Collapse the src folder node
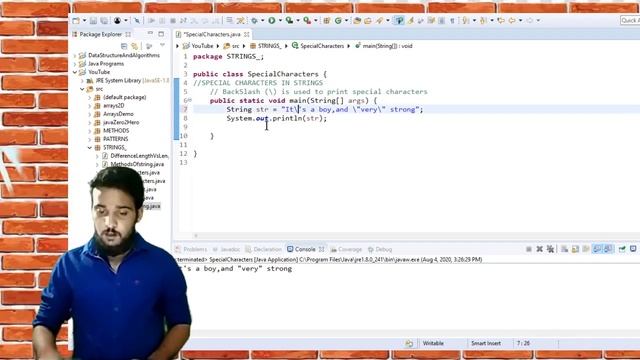640x360 pixels. pos(82,89)
